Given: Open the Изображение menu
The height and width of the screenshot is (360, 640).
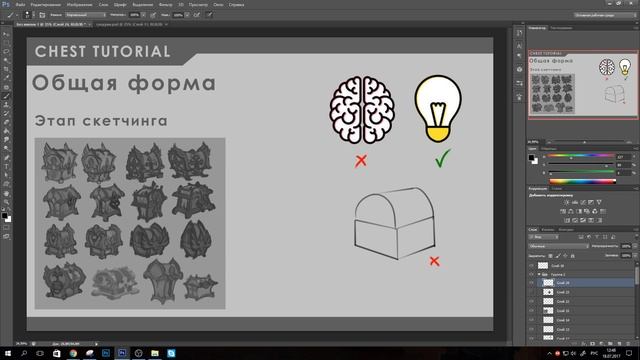Looking at the screenshot, I should [x=79, y=5].
